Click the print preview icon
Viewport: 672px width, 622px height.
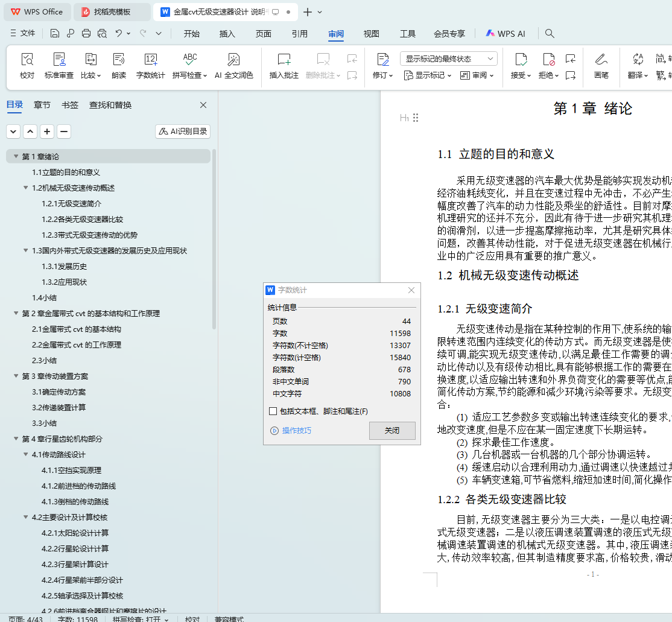pos(102,33)
